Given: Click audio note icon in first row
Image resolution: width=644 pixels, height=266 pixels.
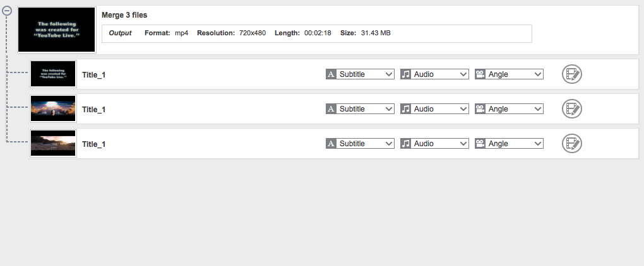Looking at the screenshot, I should tap(406, 74).
